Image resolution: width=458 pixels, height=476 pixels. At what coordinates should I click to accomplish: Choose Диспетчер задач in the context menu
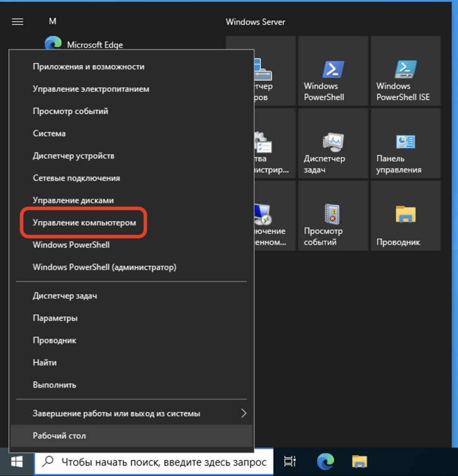pyautogui.click(x=132, y=296)
